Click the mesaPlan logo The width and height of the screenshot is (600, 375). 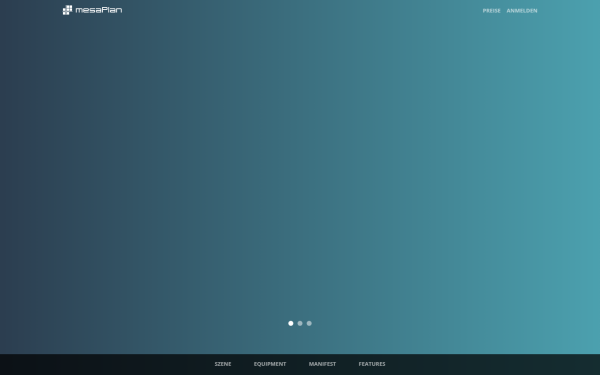(92, 10)
